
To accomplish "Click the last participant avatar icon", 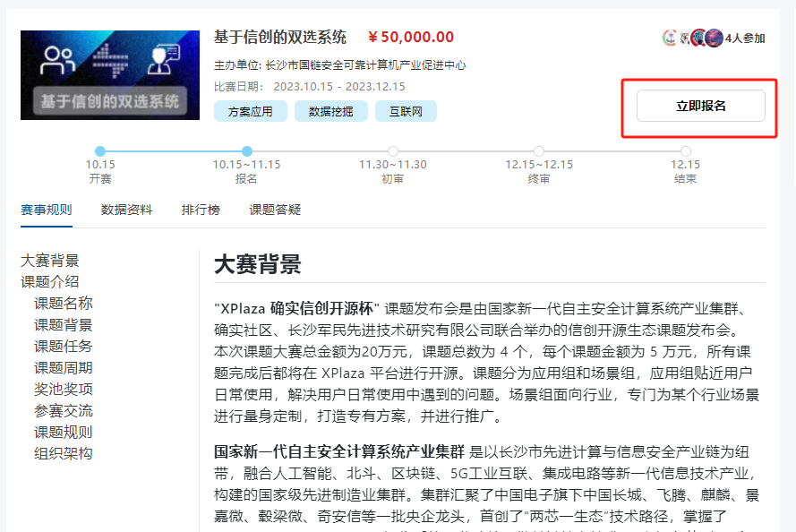I will [714, 38].
